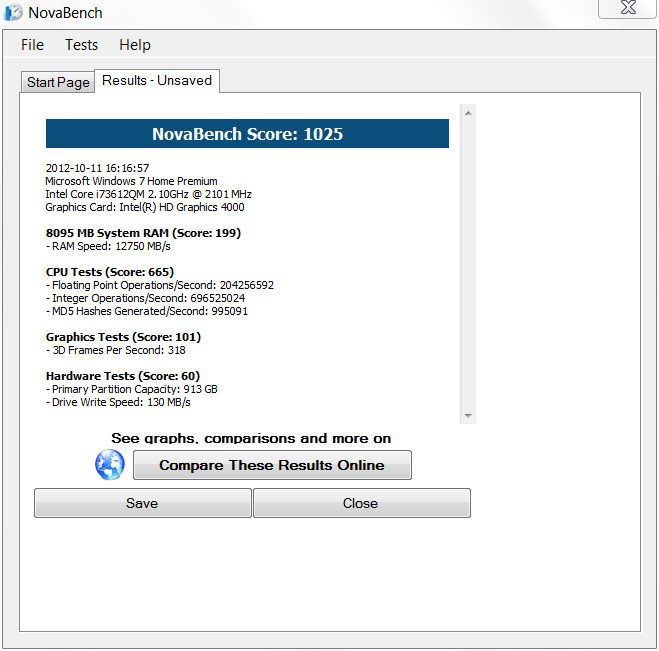Click the globe icon beside Compare button
659x651 pixels.
point(110,464)
